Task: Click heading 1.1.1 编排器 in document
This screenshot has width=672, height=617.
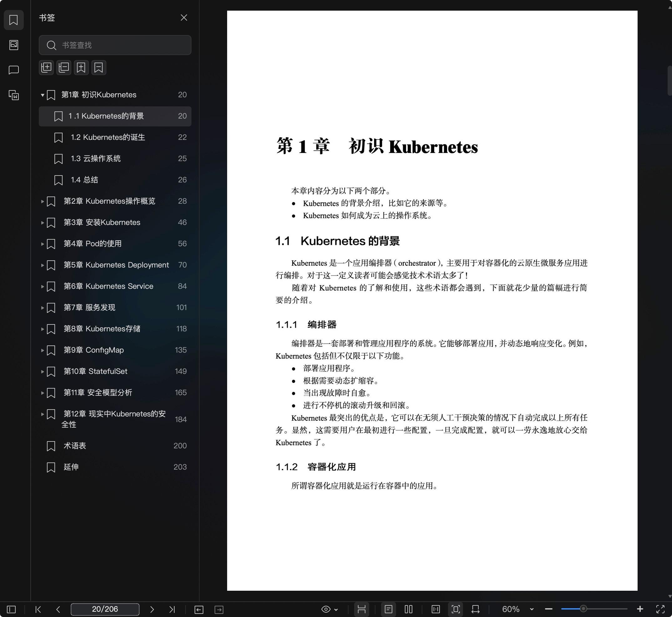Action: point(306,324)
